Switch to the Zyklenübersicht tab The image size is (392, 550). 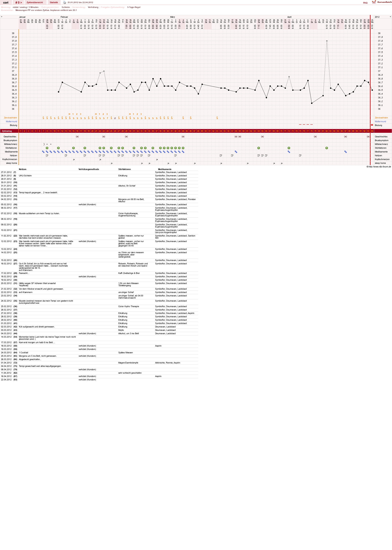(35, 2)
